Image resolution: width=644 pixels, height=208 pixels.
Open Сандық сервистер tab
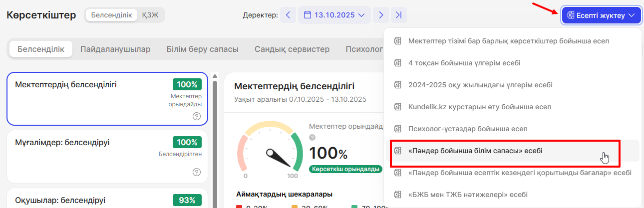click(292, 49)
